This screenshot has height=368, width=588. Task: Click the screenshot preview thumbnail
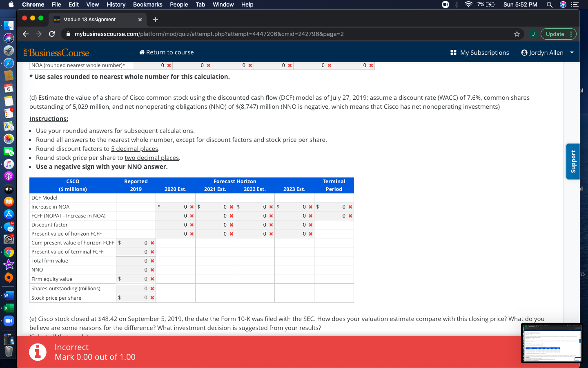552,343
